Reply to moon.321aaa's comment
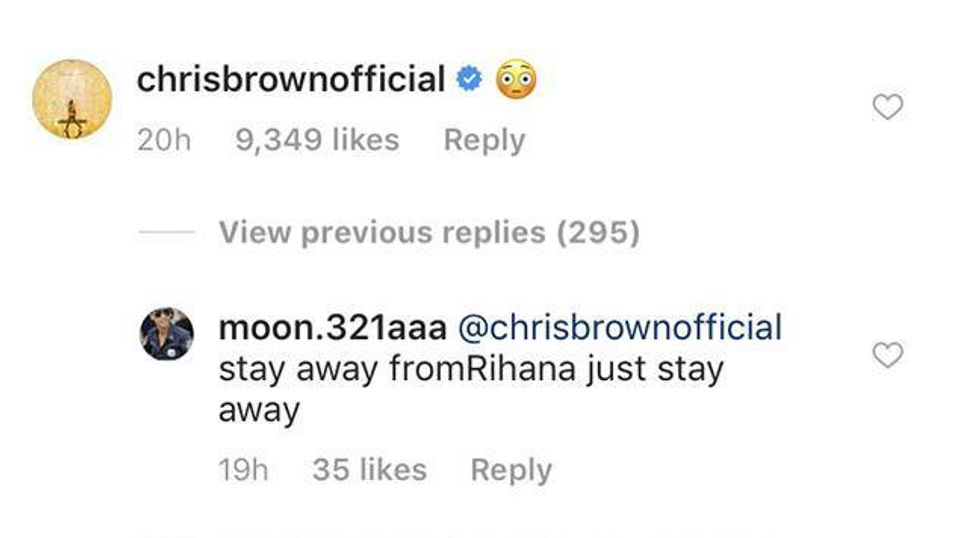The image size is (959, 538). click(x=511, y=471)
